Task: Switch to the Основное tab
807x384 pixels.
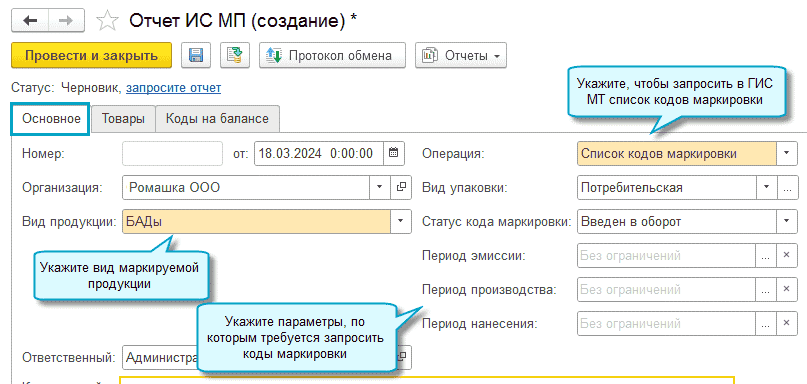Action: pyautogui.click(x=51, y=119)
